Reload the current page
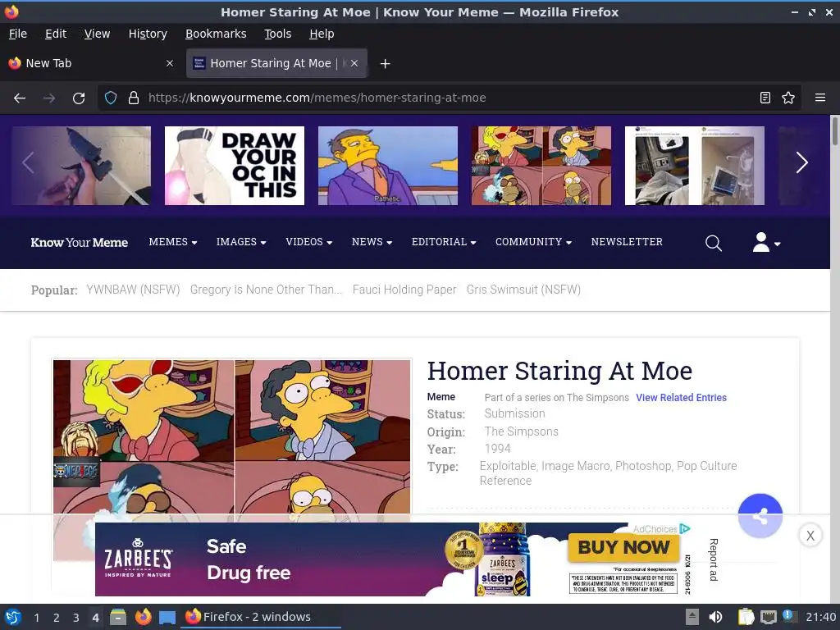840x630 pixels. point(79,98)
